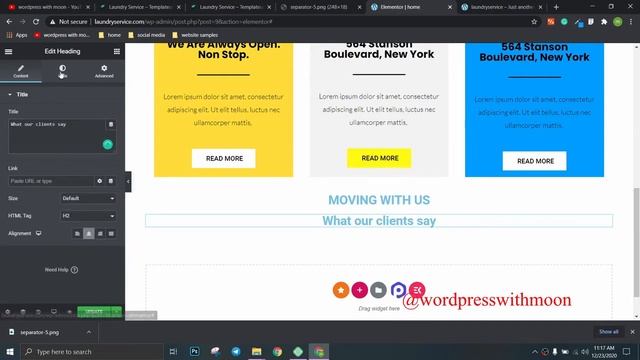Open Chrome profile avatar
The height and width of the screenshot is (360, 640).
[618, 22]
